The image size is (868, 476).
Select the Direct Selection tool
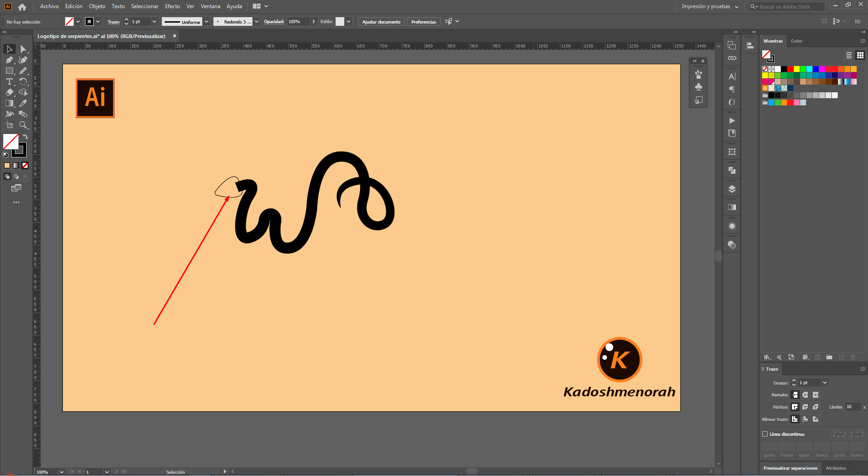23,49
